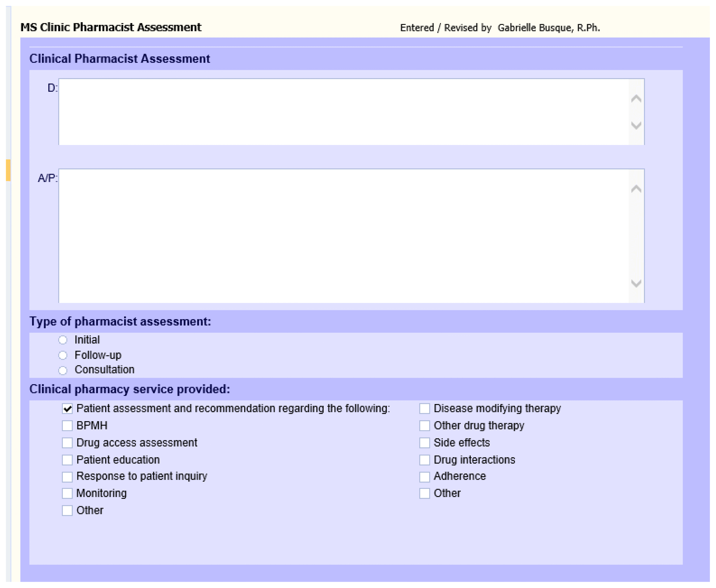The image size is (716, 588).
Task: Click scroll up arrow in D text box
Action: [636, 98]
